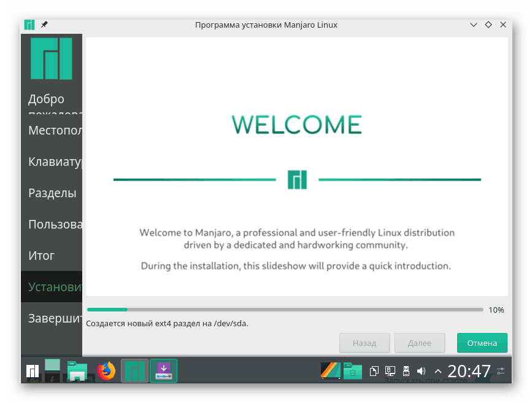The height and width of the screenshot is (403, 532).
Task: Click the 'Welcome to Manjaro' description paragraph
Action: 297,238
